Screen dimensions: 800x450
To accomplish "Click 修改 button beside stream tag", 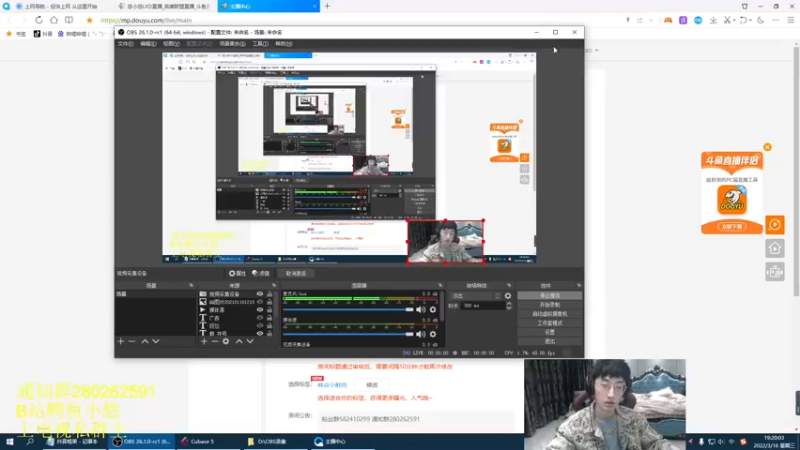I will (372, 385).
